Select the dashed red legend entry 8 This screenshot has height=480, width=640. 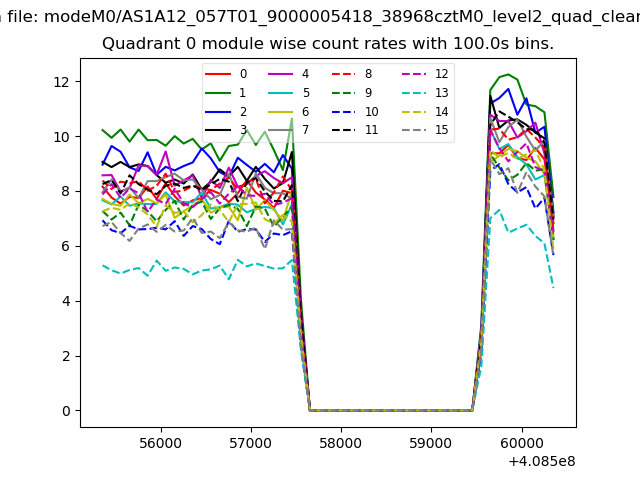coord(342,74)
